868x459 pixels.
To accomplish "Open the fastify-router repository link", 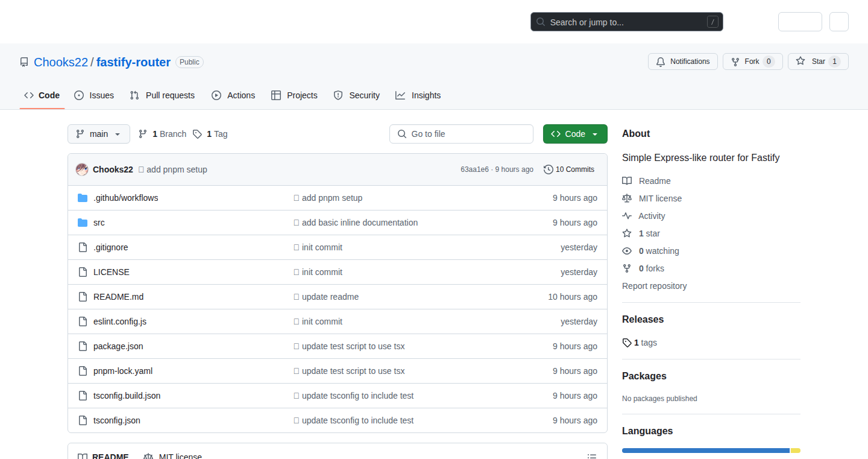I will (133, 62).
